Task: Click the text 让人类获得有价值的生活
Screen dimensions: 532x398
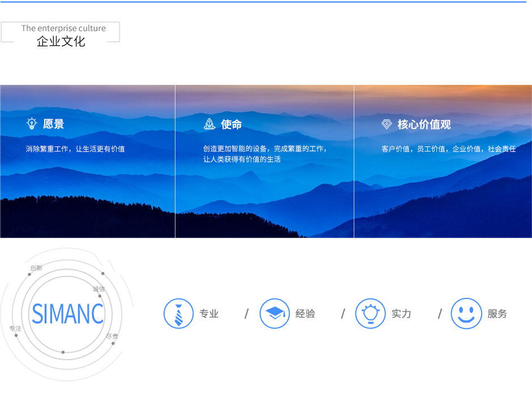Action: (242, 159)
